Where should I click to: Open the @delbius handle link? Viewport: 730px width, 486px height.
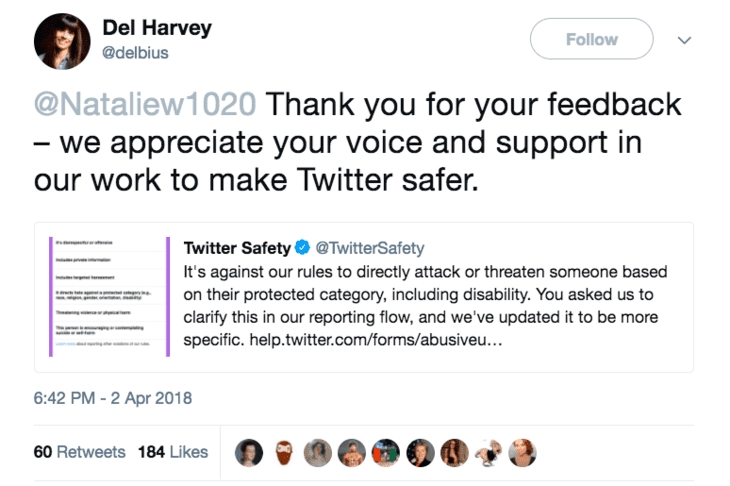click(x=135, y=53)
